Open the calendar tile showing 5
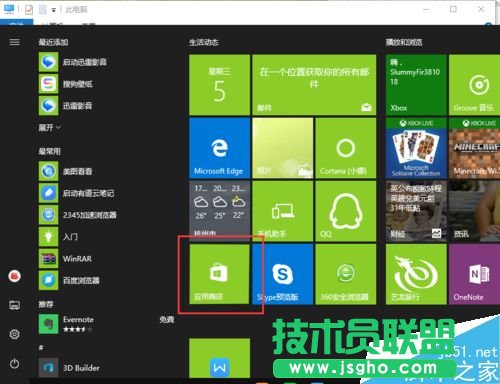This screenshot has width=500, height=384. pyautogui.click(x=219, y=85)
